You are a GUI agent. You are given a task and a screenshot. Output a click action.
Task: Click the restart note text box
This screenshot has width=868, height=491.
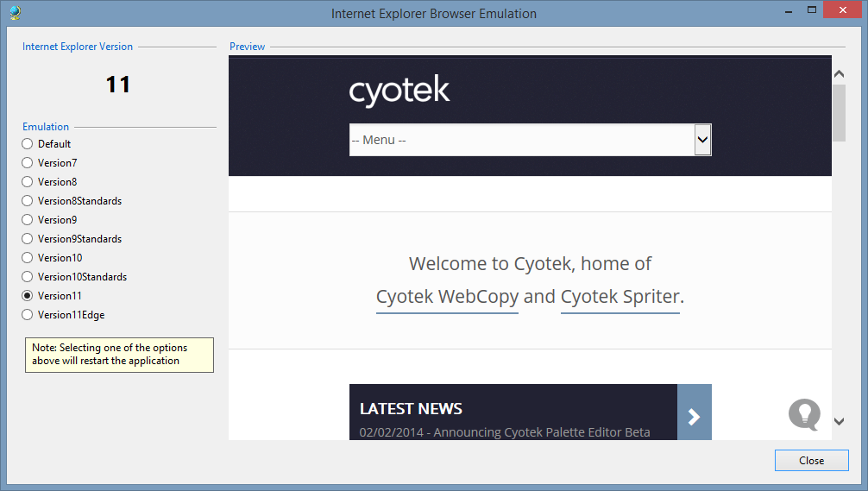[119, 355]
